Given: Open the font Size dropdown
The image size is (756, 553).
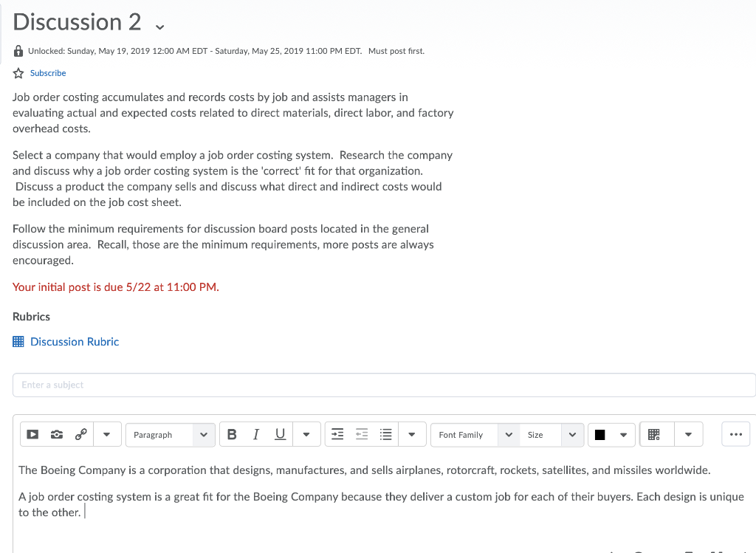Looking at the screenshot, I should (x=550, y=435).
